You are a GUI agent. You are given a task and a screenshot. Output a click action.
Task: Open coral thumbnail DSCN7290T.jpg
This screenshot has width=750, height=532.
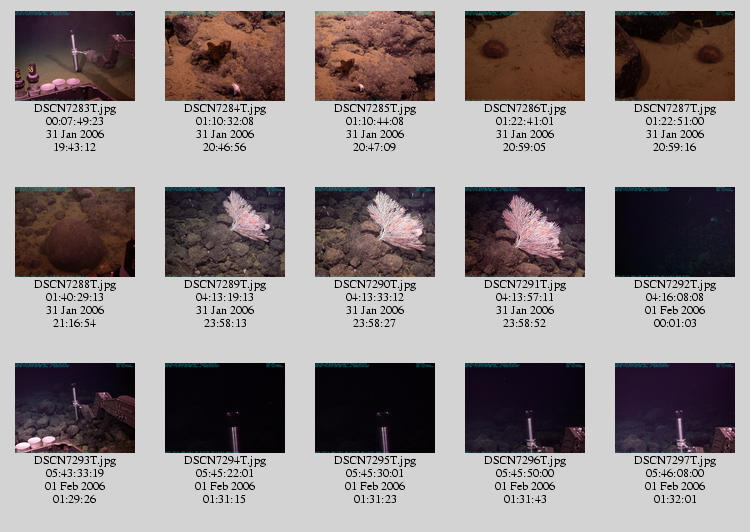pos(375,232)
